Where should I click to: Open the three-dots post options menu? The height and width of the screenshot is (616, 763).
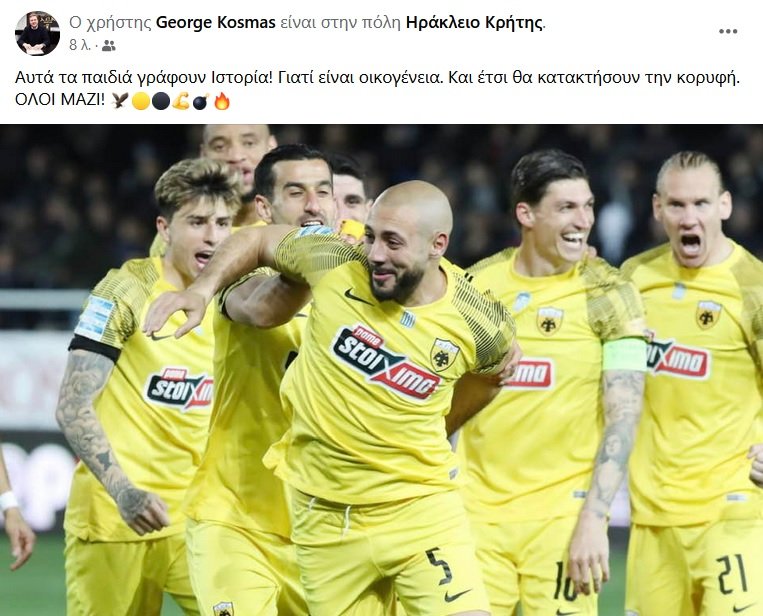point(728,31)
